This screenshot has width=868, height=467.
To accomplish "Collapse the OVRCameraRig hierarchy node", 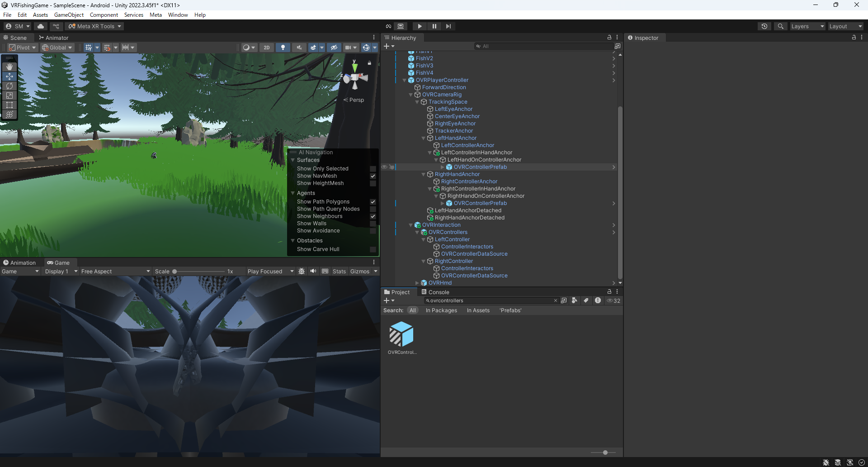I will [411, 95].
